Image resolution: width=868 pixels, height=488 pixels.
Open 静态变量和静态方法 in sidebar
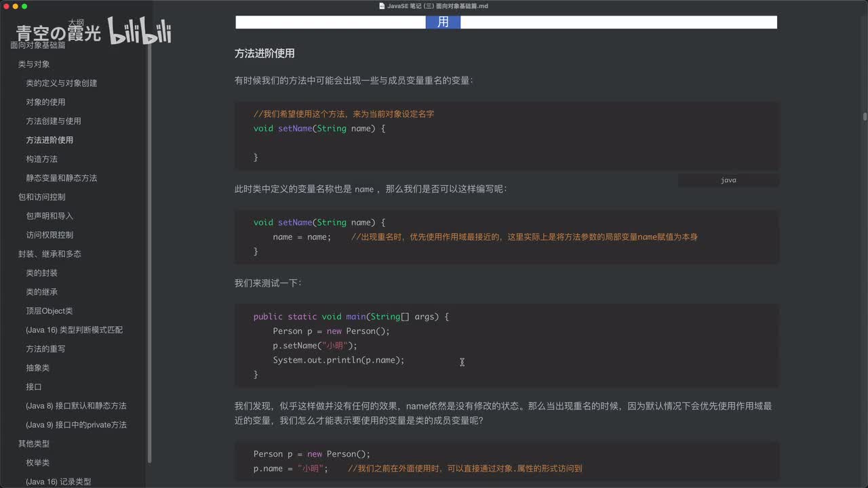(62, 178)
